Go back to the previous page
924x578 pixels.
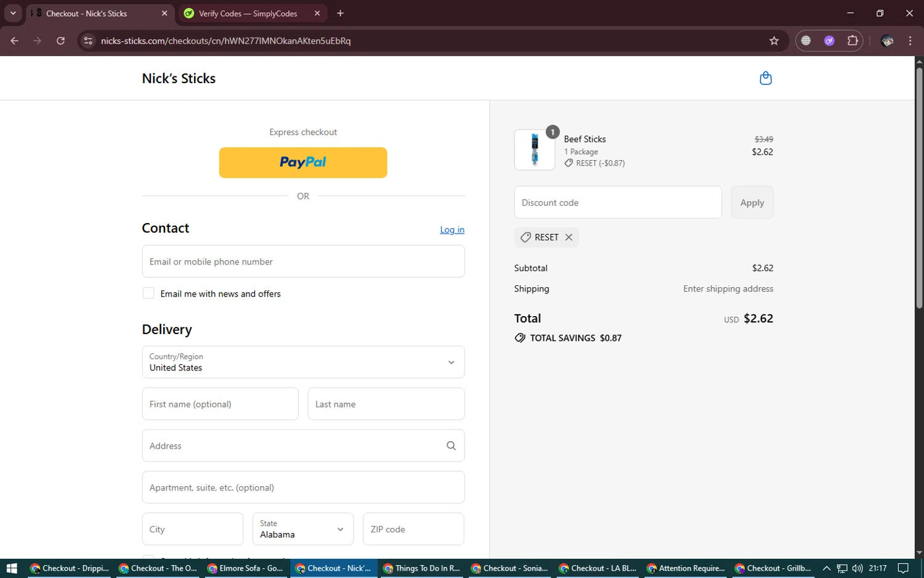(x=15, y=41)
